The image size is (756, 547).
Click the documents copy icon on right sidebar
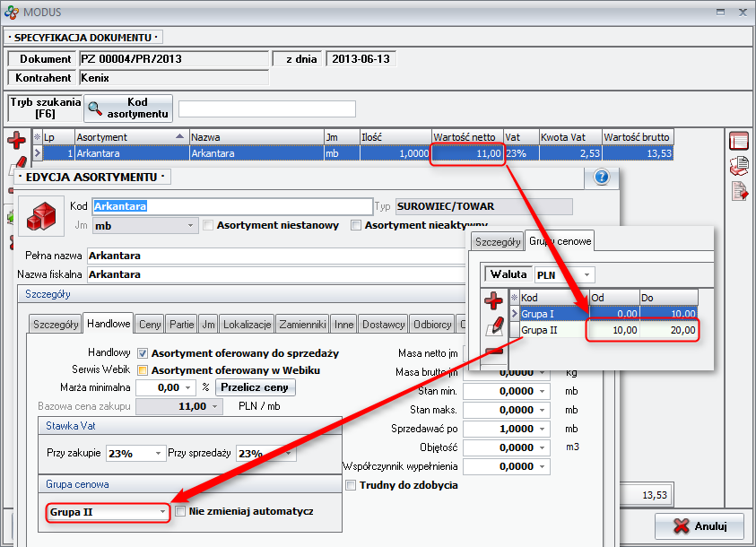point(739,165)
